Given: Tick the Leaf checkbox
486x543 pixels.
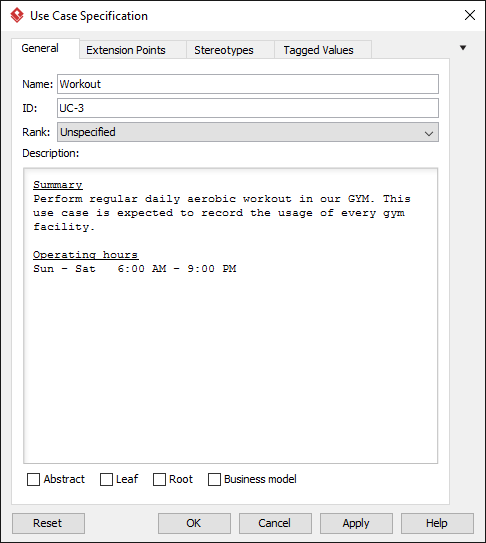Looking at the screenshot, I should point(106,480).
